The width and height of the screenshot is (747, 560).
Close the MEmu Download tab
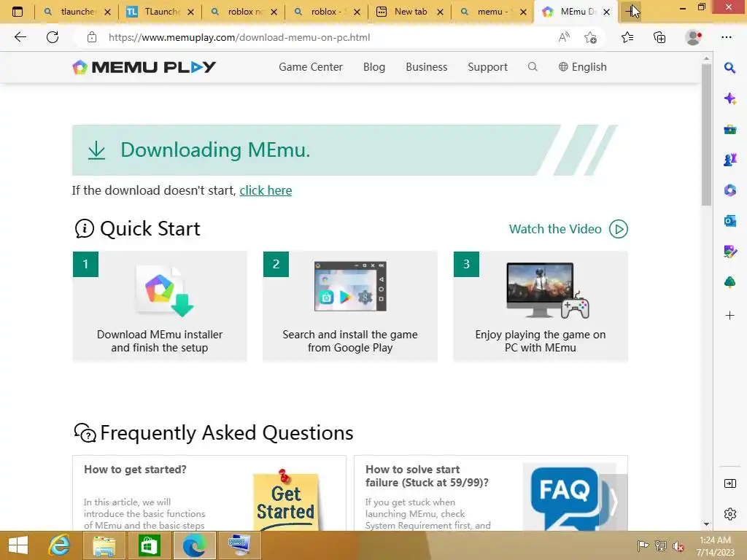(x=606, y=12)
